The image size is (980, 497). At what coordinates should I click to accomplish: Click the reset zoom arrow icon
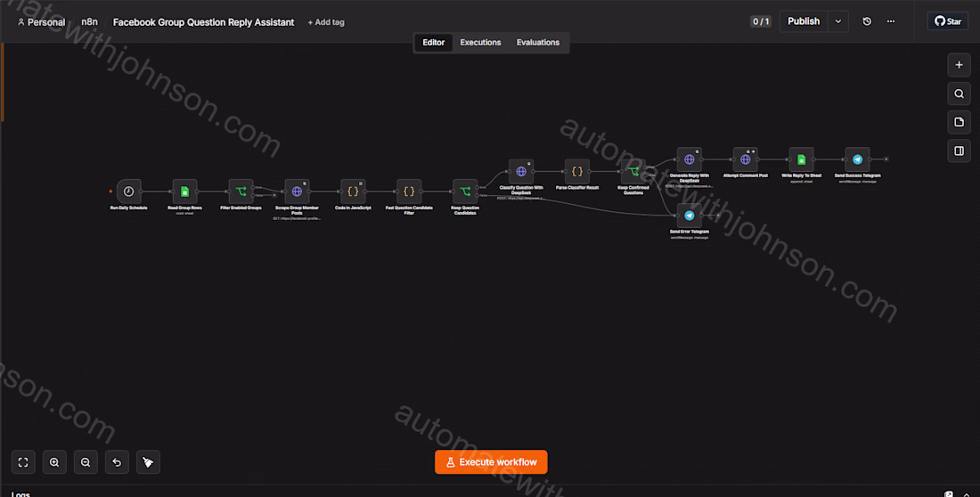117,462
